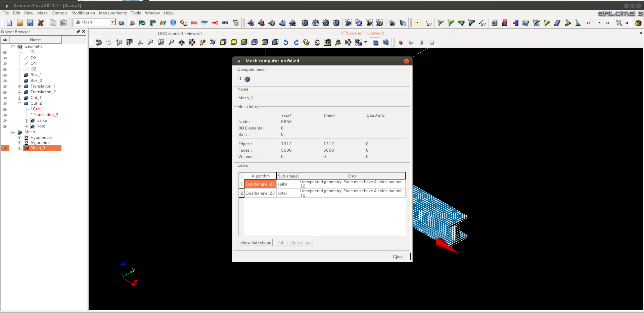Click the Panning arrows icon
The height and width of the screenshot is (313, 644).
(x=182, y=42)
